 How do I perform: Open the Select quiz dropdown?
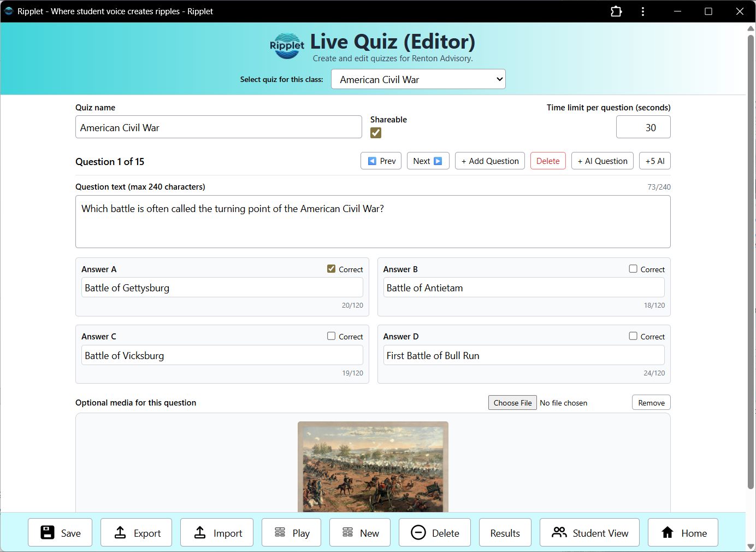click(x=418, y=79)
